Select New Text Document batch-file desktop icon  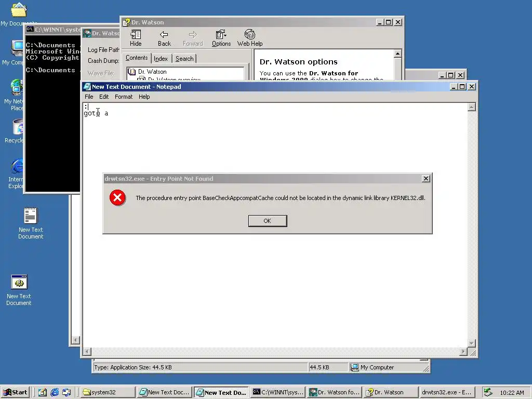point(19,290)
